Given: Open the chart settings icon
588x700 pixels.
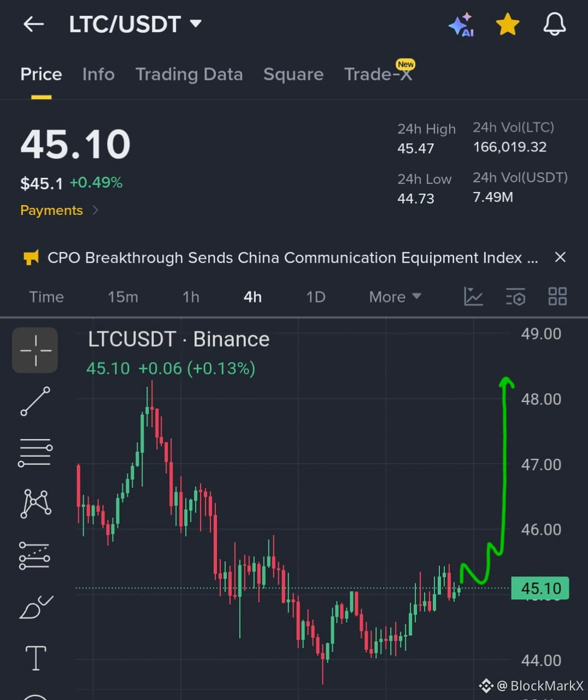Looking at the screenshot, I should pyautogui.click(x=515, y=296).
